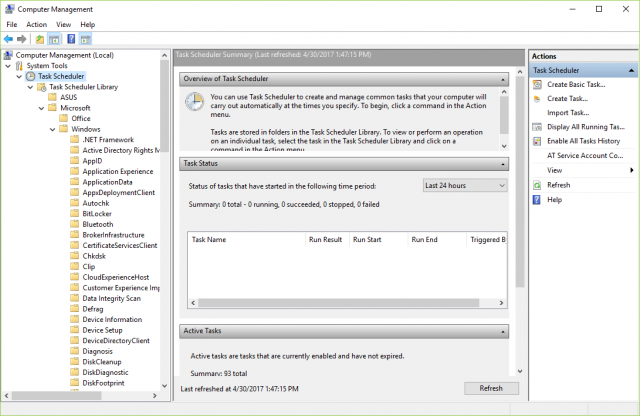Click the Refresh button at bottom
This screenshot has width=640, height=416.
pyautogui.click(x=490, y=388)
